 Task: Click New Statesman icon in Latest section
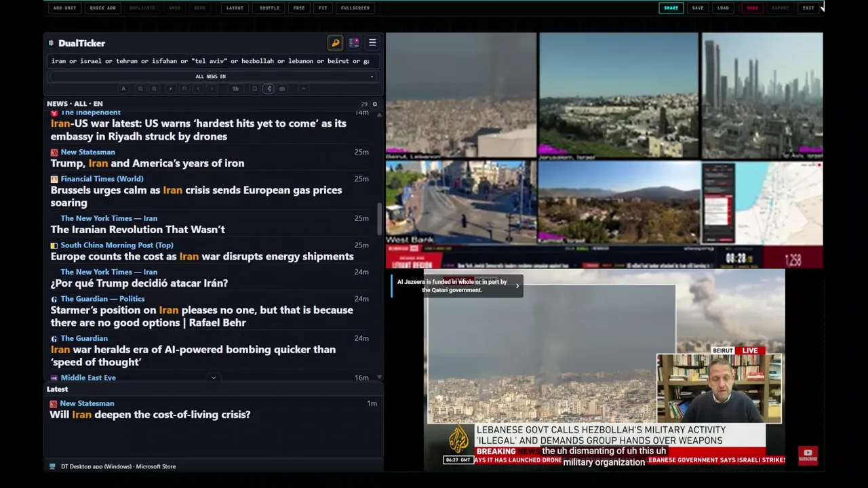[54, 404]
